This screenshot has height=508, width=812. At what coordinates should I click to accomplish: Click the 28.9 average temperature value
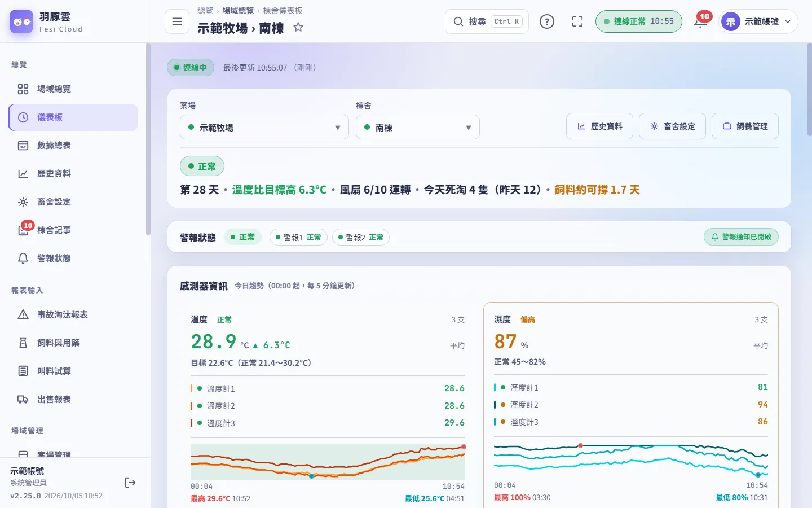(213, 341)
